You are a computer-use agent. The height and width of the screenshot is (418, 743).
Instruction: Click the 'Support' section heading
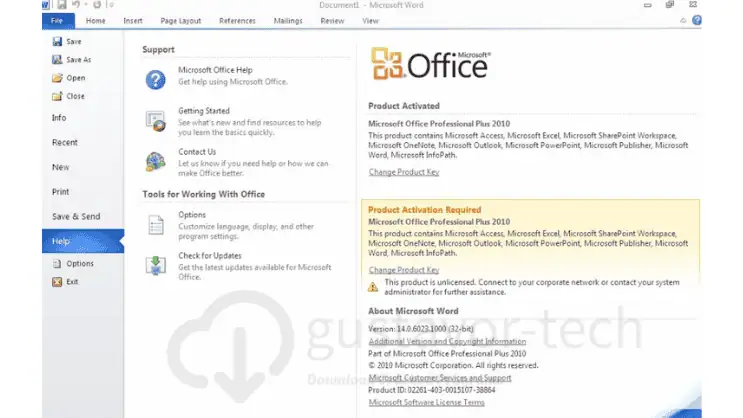158,49
